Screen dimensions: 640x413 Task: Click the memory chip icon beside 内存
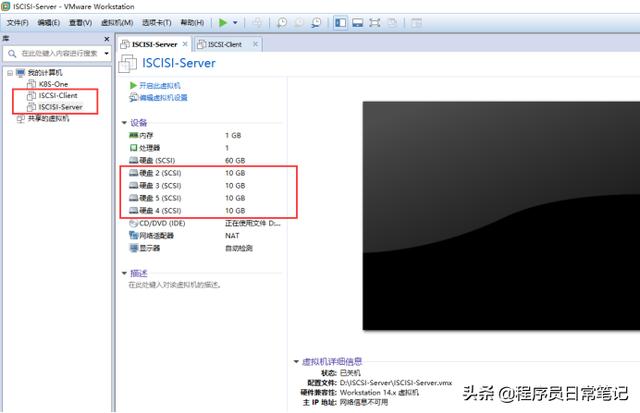[x=133, y=135]
